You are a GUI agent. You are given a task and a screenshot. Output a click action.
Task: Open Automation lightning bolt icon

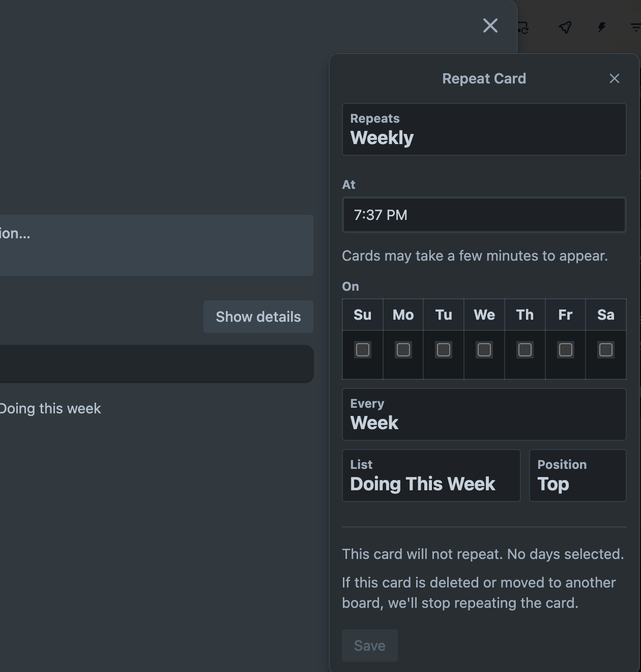pos(602,27)
